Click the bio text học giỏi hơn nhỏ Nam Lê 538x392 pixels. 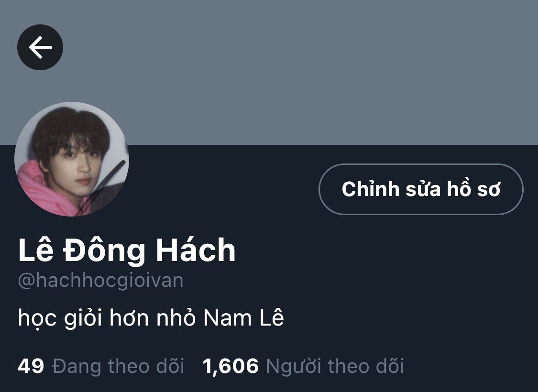coord(151,318)
